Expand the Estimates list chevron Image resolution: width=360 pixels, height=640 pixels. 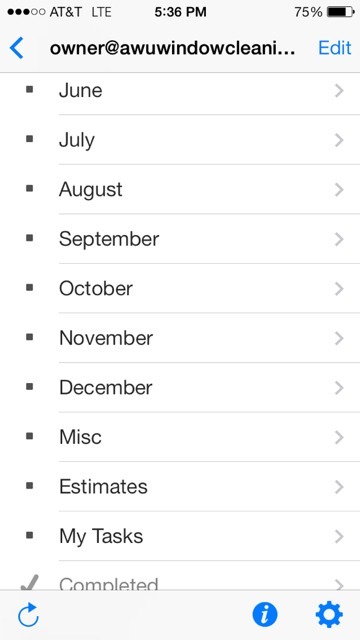[x=339, y=487]
